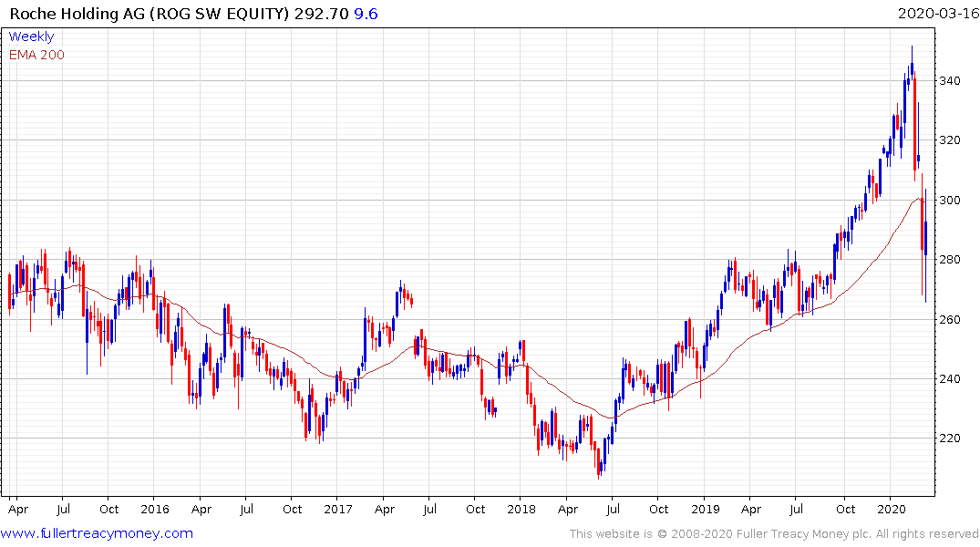This screenshot has height=547, width=980.
Task: Select the chart title 'Roche Holding AG (ROG SW EQUITY)'
Action: point(150,14)
